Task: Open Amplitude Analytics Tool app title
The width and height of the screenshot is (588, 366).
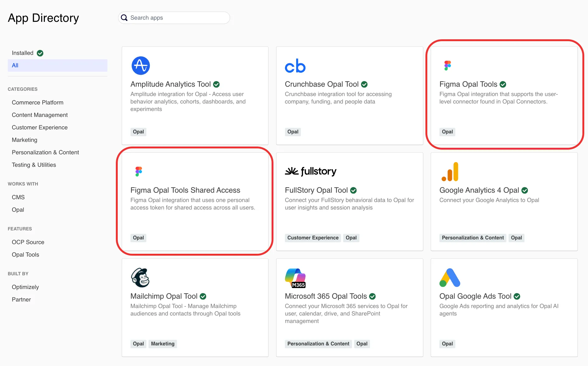Action: click(x=171, y=84)
